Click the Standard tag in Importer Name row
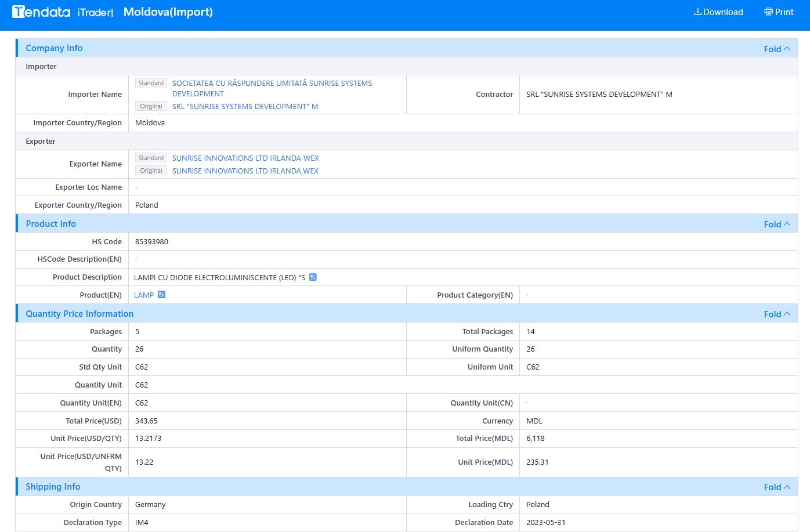Viewport: 810px width, 532px height. 151,84
